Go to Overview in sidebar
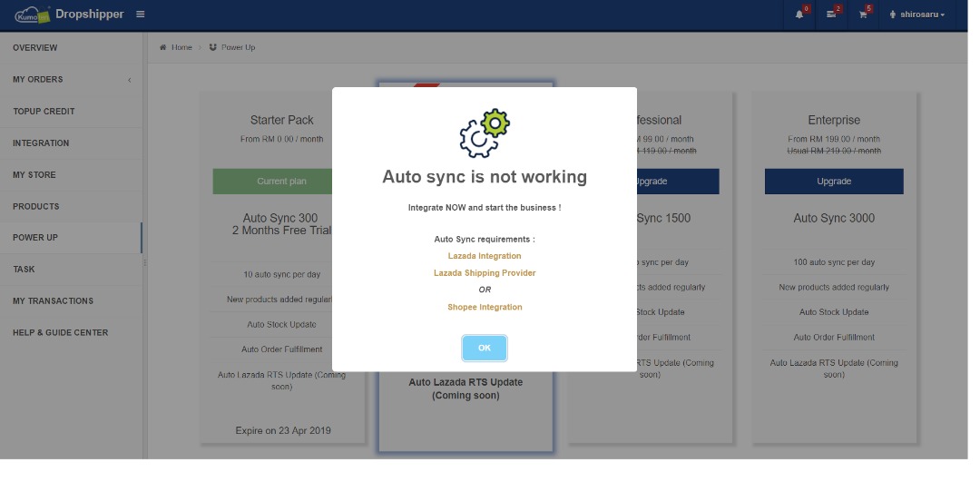The height and width of the screenshot is (482, 980). [35, 48]
